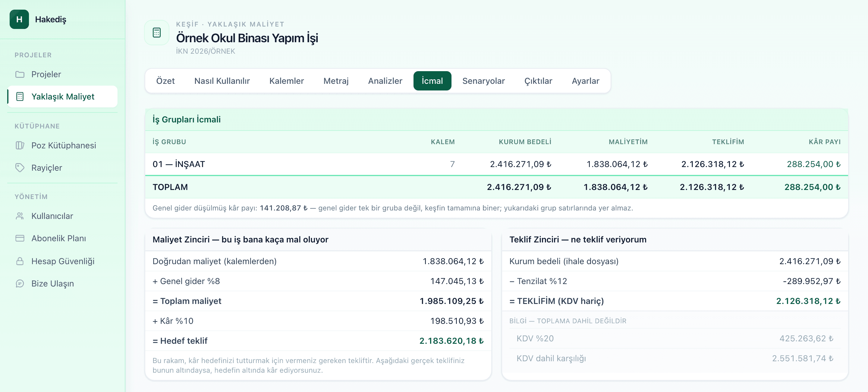Open the Projeler sidebar link
The height and width of the screenshot is (392, 868).
62,74
